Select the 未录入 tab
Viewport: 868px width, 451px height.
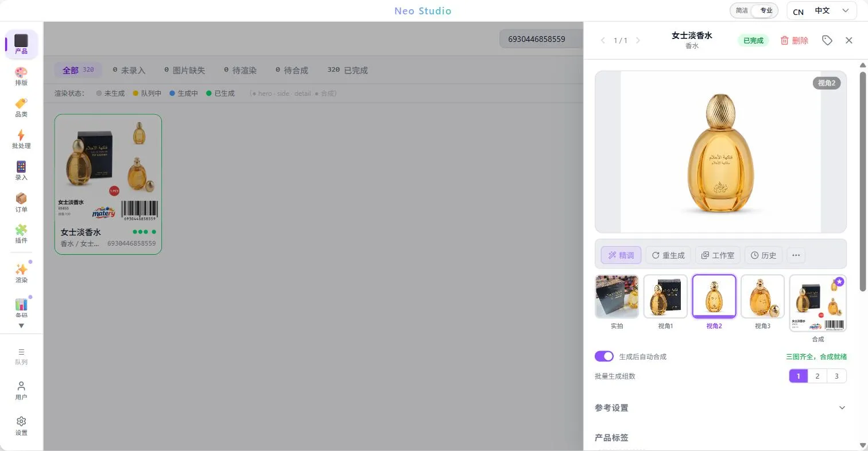[129, 70]
